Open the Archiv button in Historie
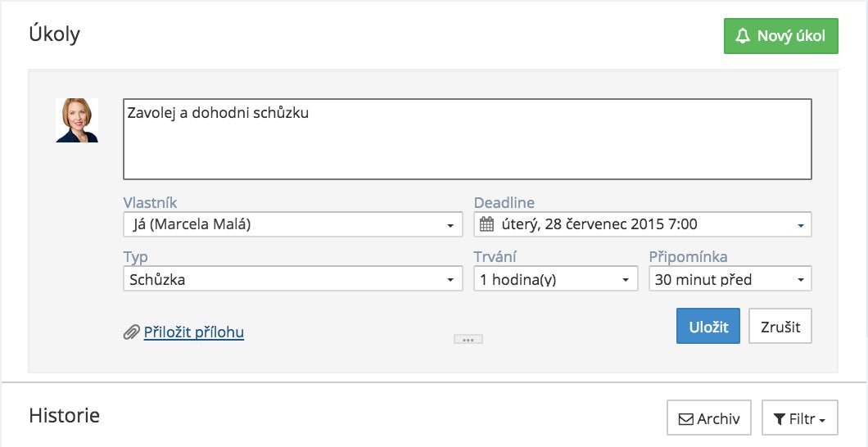The image size is (868, 447). [708, 418]
